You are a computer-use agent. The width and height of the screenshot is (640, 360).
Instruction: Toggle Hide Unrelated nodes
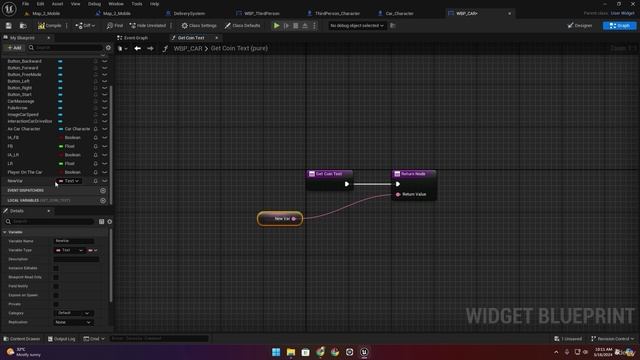[x=148, y=26]
